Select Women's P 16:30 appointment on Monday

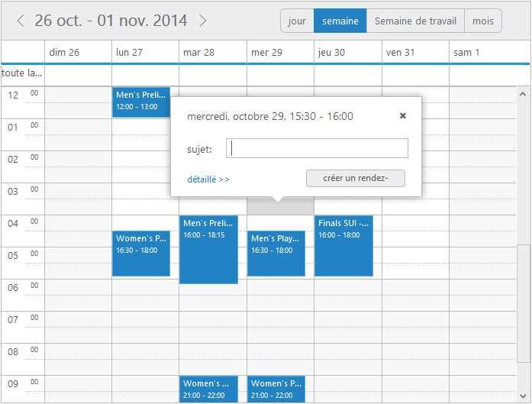coord(141,253)
